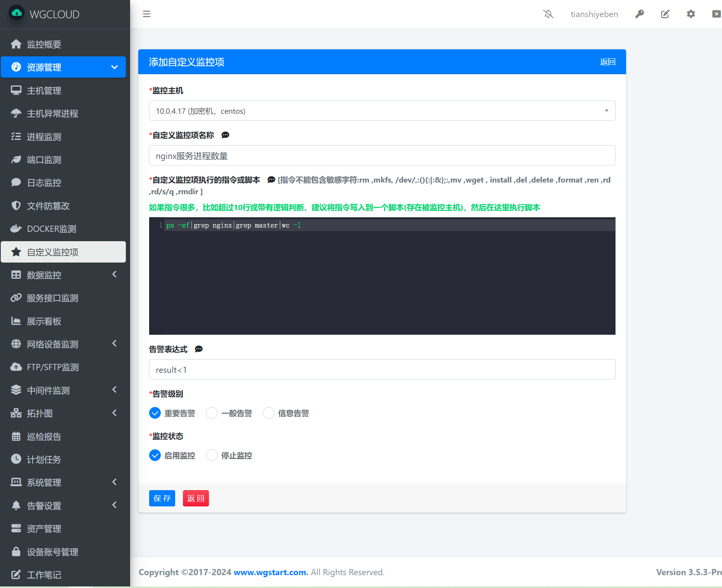
Task: Click the red 返回 button
Action: (x=196, y=498)
